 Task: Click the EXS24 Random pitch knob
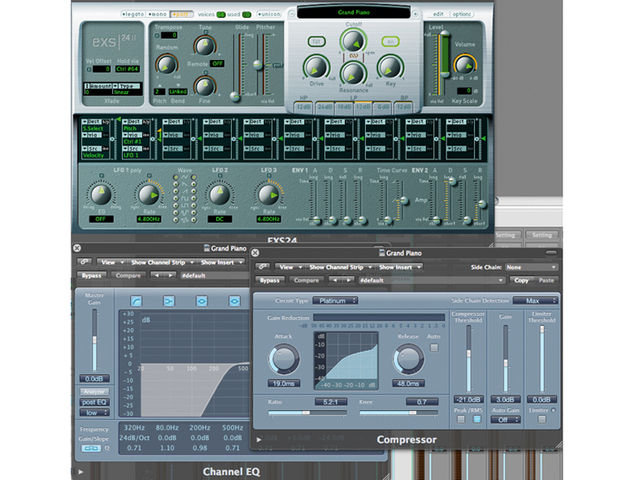166,64
